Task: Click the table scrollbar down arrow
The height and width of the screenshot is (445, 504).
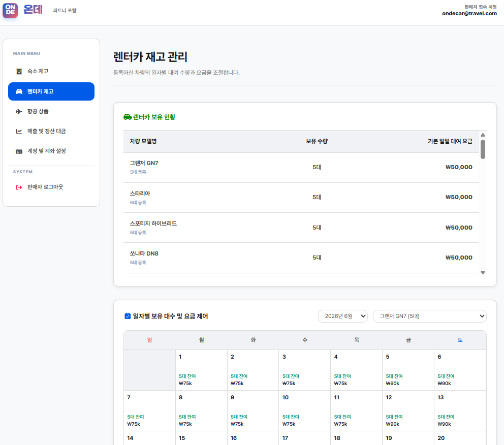Action: 483,272
